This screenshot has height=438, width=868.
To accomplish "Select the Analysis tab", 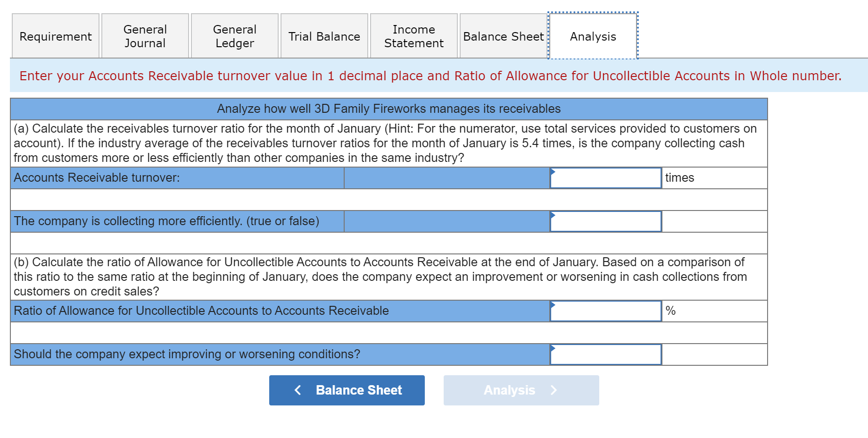I will coord(593,36).
